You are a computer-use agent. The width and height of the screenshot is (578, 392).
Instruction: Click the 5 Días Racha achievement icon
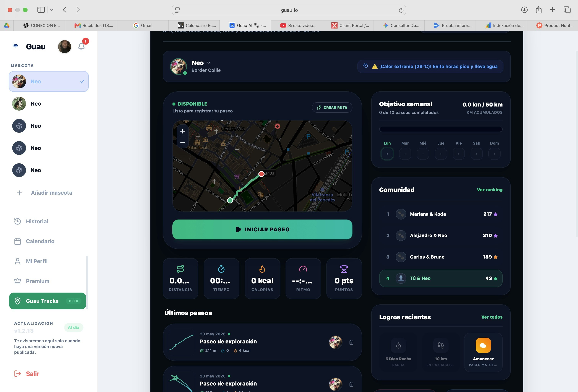click(398, 345)
